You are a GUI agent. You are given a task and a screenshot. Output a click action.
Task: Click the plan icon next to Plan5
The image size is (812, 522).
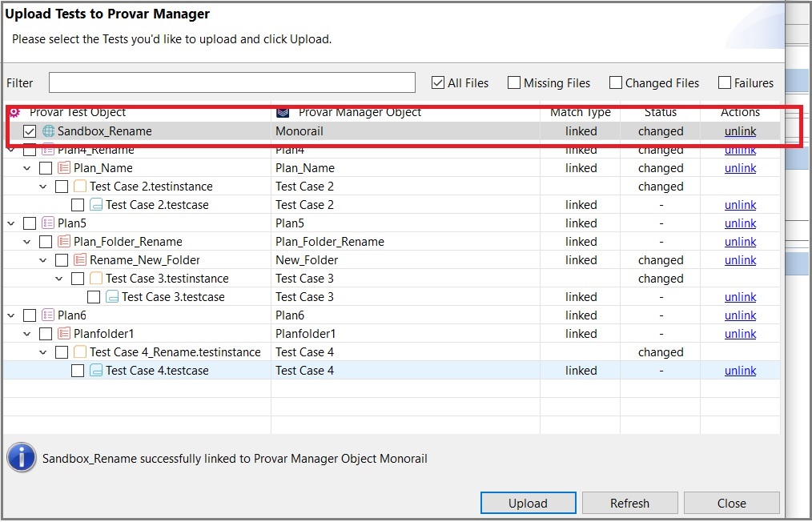pyautogui.click(x=48, y=223)
